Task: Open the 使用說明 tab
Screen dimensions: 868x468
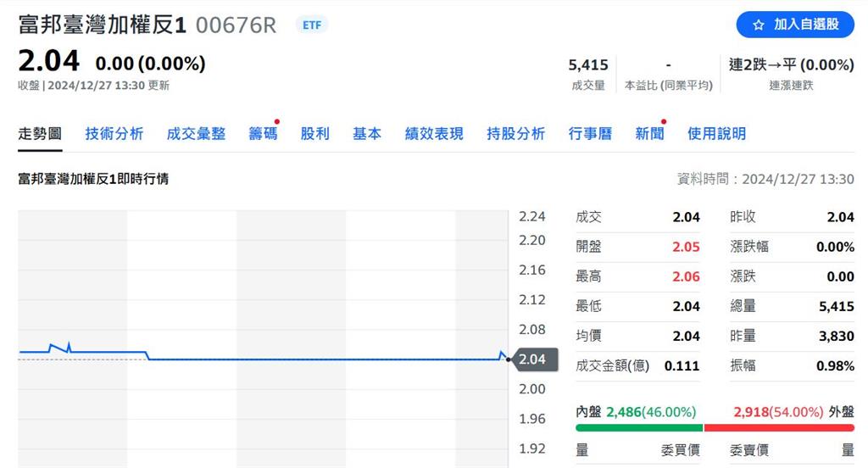Action: 716,133
